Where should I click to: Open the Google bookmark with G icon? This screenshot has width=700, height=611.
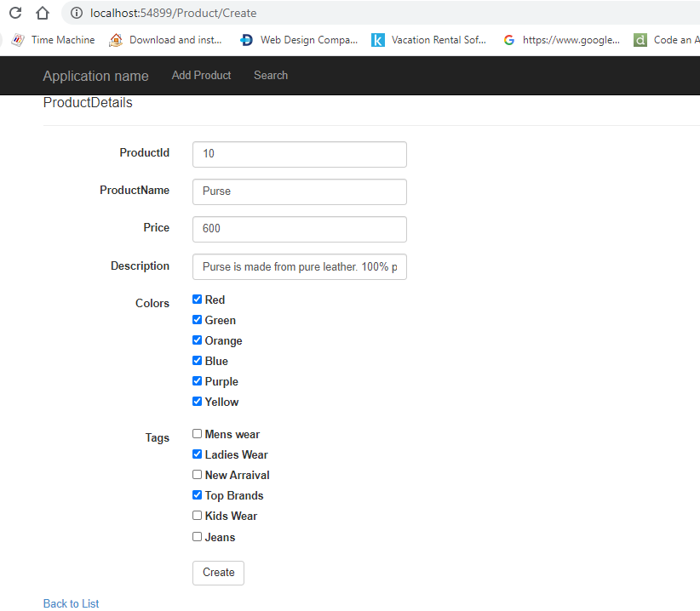pos(561,40)
